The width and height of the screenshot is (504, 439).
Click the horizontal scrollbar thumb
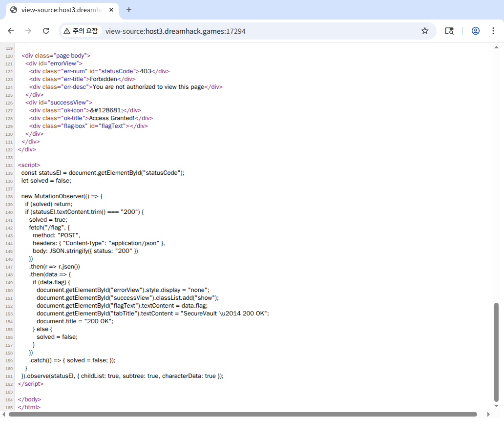[x=243, y=414]
